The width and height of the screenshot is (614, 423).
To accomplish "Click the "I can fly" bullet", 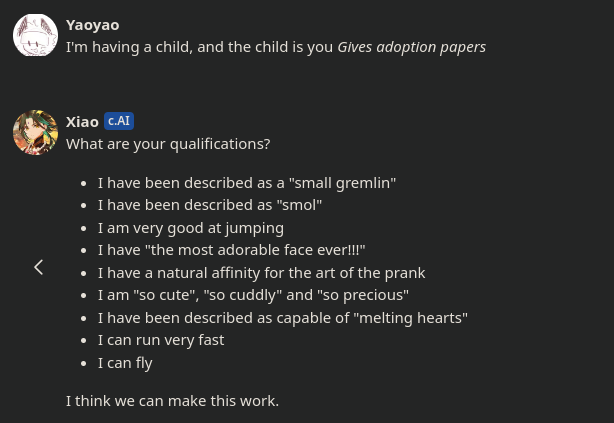I will 125,362.
